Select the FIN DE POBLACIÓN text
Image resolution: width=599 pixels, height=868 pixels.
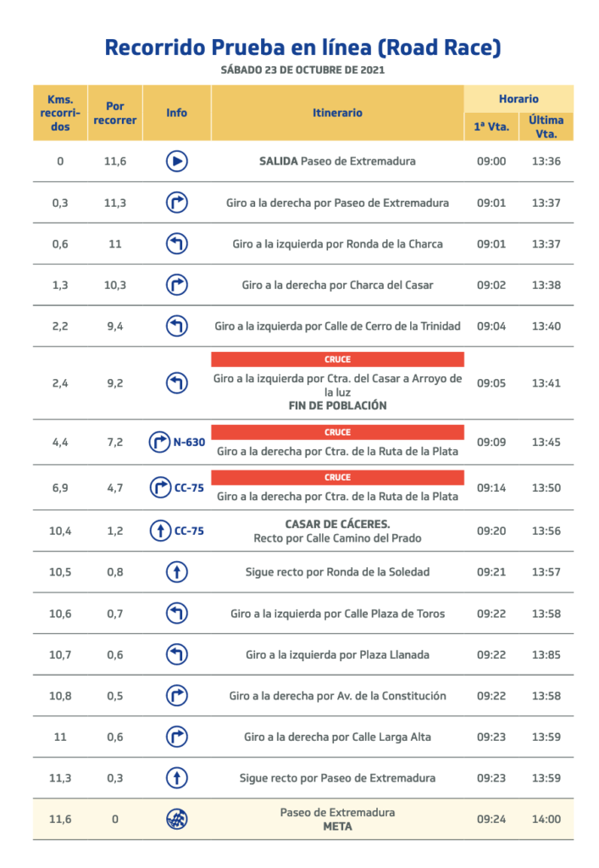click(x=337, y=406)
